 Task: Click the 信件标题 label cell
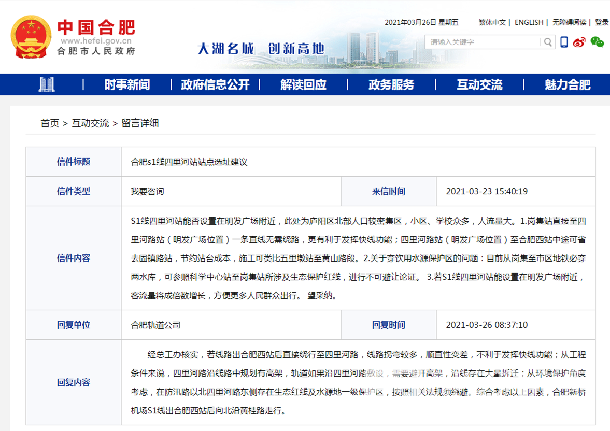[x=74, y=161]
